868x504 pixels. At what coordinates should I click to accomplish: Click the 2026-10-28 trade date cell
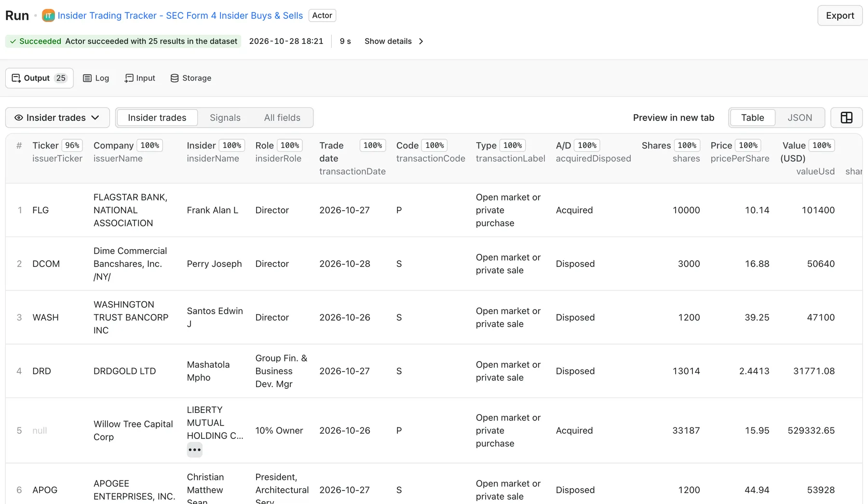tap(345, 264)
